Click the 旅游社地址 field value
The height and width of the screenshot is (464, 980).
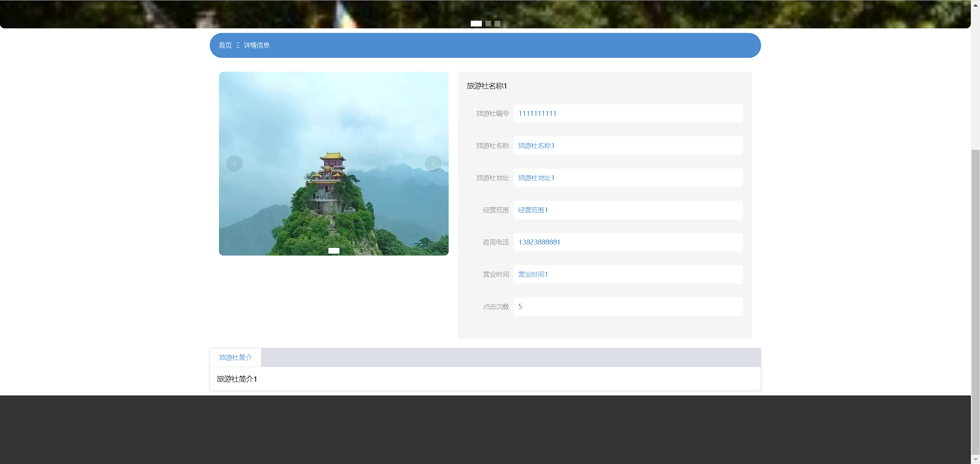(536, 178)
